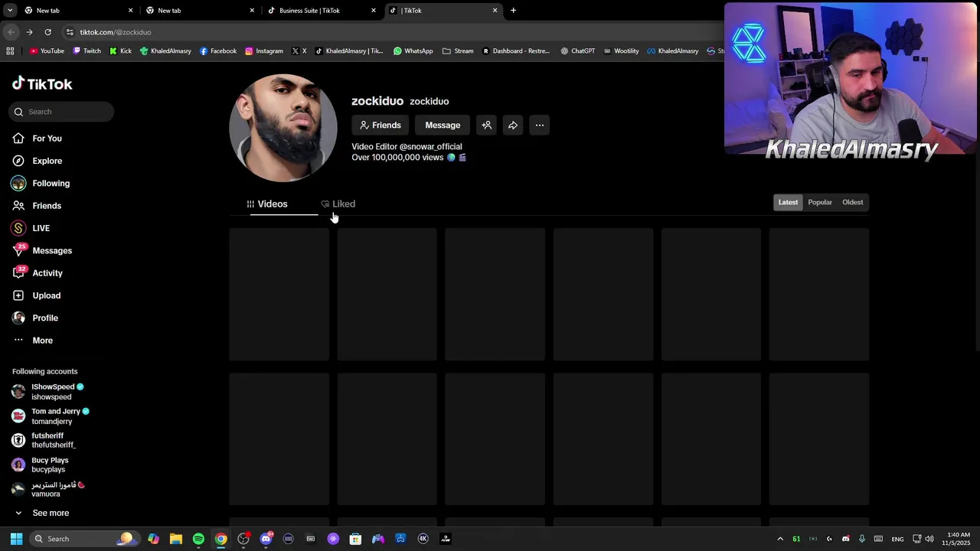Open Activity notifications
980x551 pixels.
point(47,273)
